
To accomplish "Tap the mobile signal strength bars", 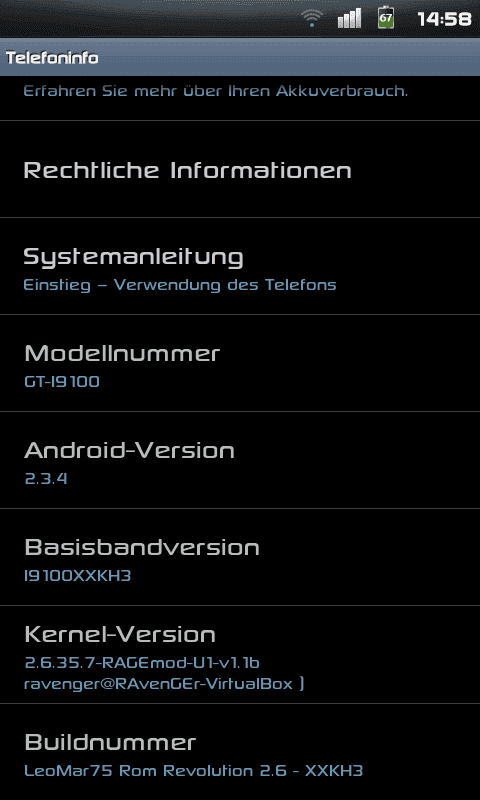I will [349, 18].
